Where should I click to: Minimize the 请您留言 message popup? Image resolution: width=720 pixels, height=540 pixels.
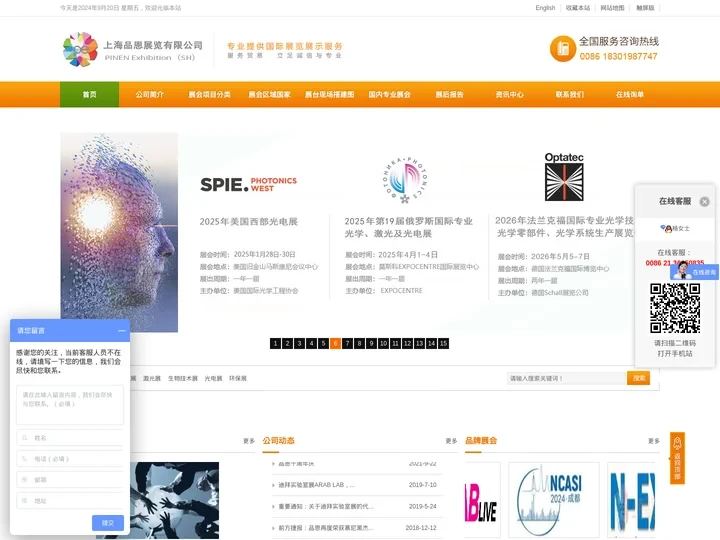(x=121, y=331)
